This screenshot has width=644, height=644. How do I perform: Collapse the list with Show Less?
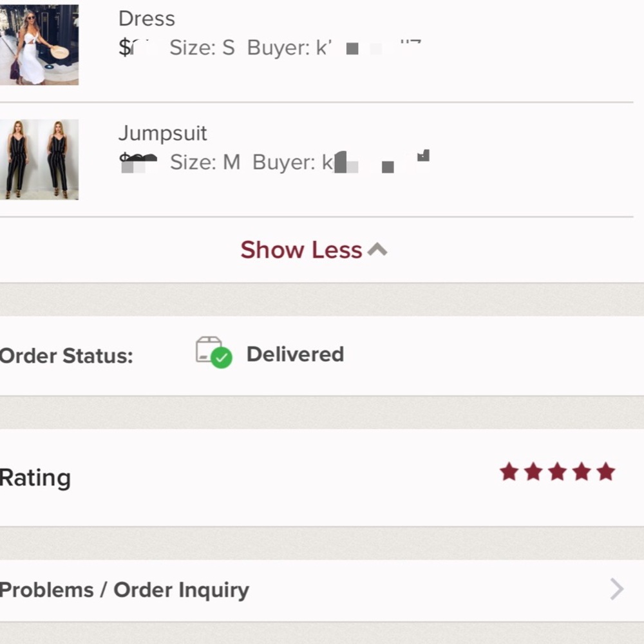coord(314,250)
